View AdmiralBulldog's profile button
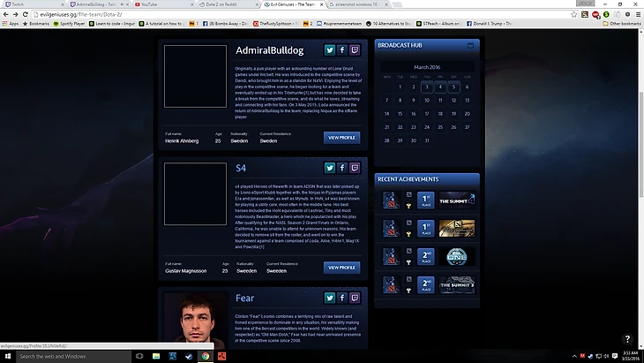This screenshot has width=644, height=363. pyautogui.click(x=341, y=138)
